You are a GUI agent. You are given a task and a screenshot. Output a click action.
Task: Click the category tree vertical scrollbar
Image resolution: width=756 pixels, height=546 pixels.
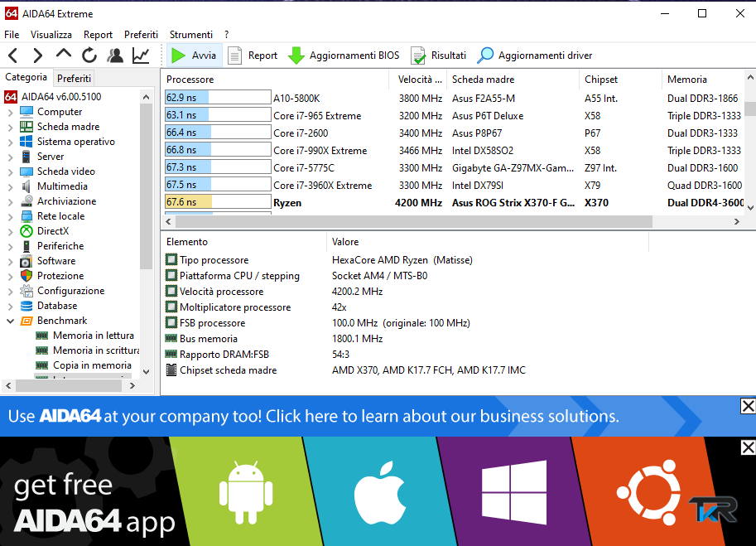point(146,186)
